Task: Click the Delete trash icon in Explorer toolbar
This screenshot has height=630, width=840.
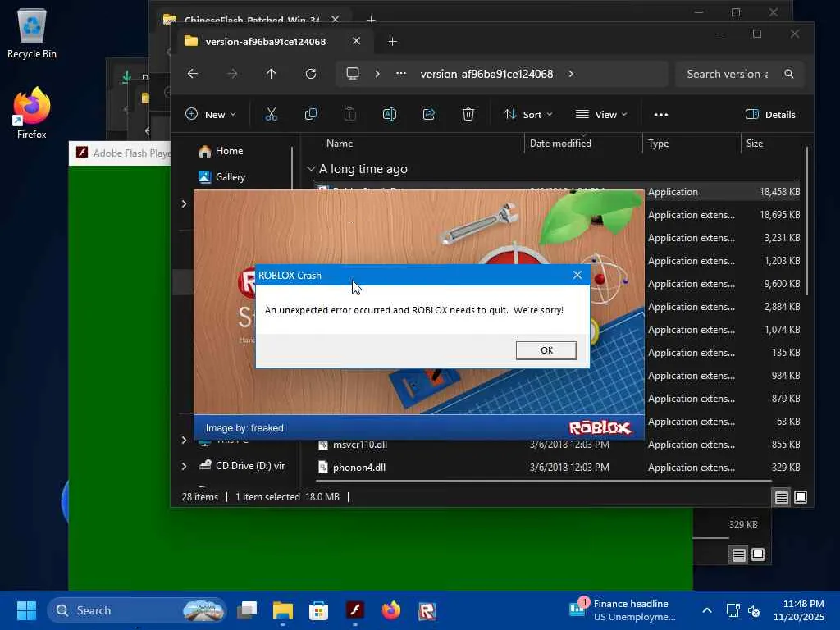Action: click(x=468, y=114)
